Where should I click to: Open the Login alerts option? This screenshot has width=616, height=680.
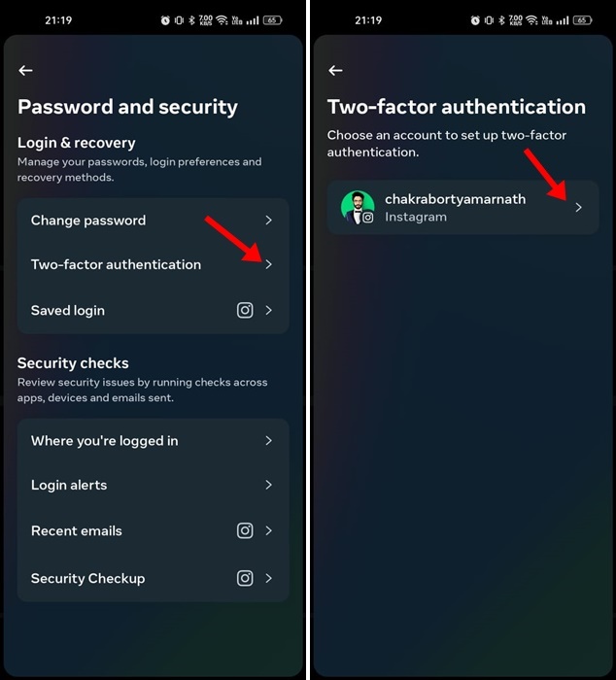pos(154,485)
